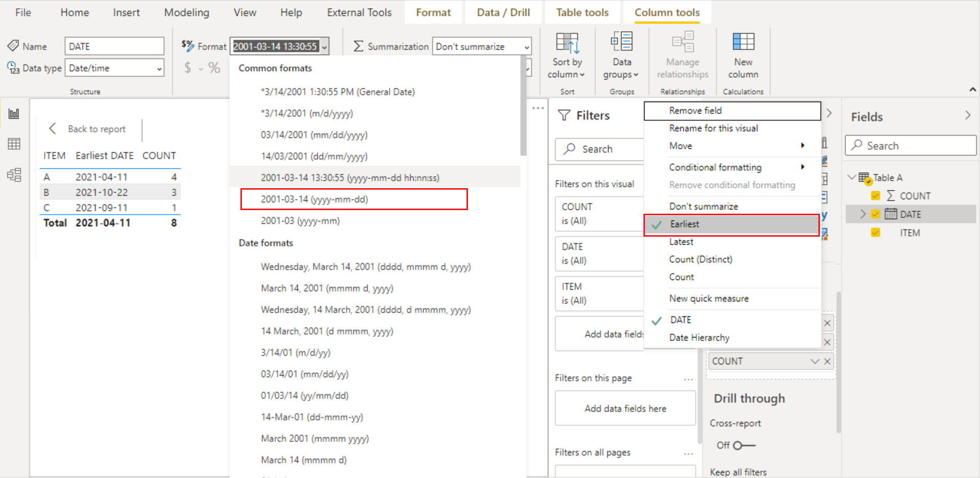Click Add data fields here on this page
The height and width of the screenshot is (478, 980).
pos(625,408)
